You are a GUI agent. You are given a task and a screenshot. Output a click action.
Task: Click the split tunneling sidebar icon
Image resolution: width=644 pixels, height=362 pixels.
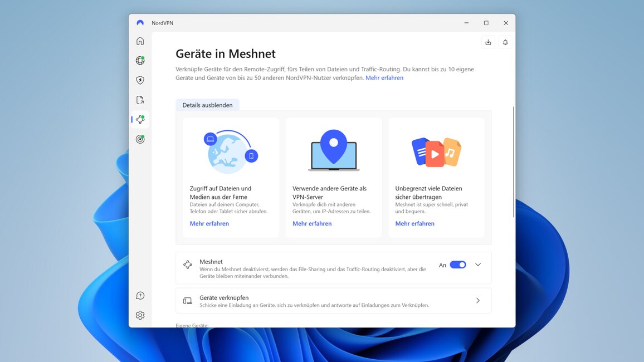pos(140,99)
